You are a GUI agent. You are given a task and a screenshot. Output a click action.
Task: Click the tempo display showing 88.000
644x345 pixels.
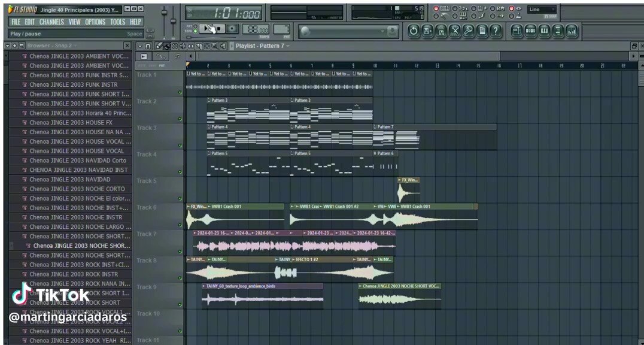tap(256, 28)
